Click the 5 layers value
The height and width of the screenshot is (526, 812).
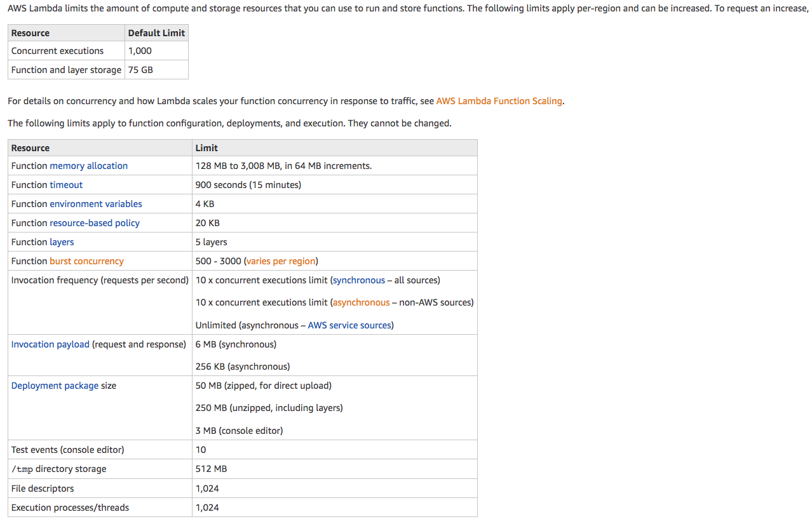pos(211,242)
